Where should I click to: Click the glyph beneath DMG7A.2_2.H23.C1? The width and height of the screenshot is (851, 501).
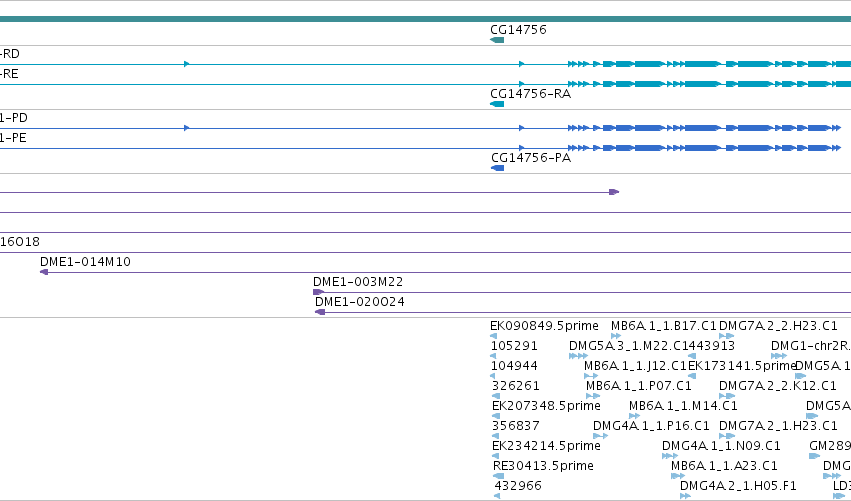click(x=727, y=336)
